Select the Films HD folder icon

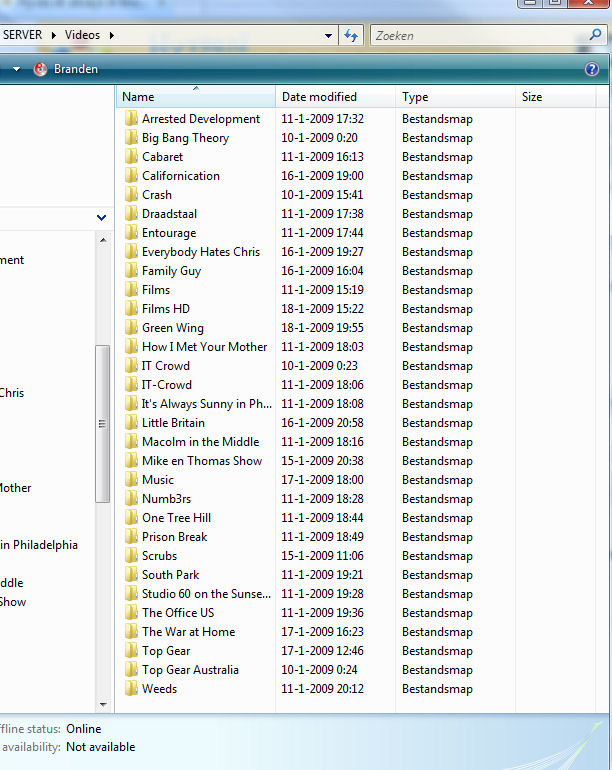pyautogui.click(x=131, y=309)
